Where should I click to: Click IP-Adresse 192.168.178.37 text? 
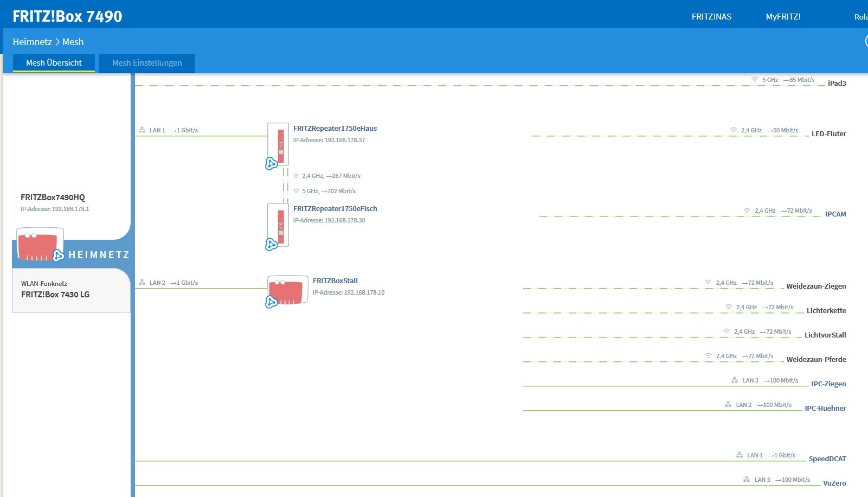click(x=329, y=140)
